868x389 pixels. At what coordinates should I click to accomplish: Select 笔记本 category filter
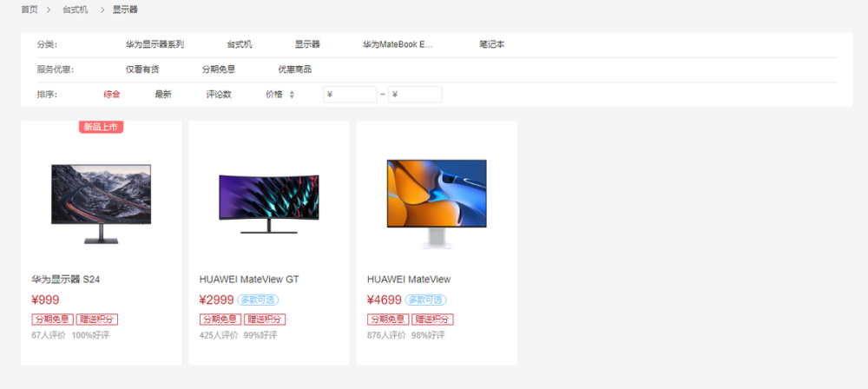point(492,45)
